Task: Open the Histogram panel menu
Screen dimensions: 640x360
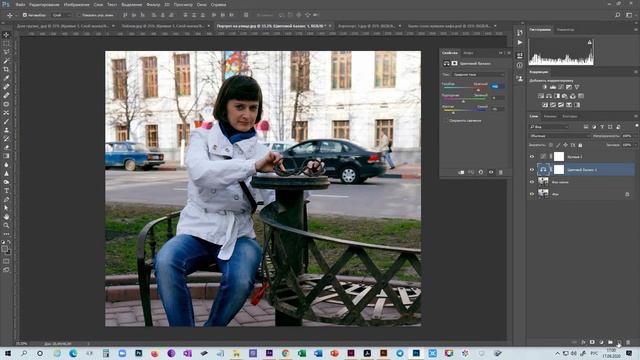Action: click(636, 29)
